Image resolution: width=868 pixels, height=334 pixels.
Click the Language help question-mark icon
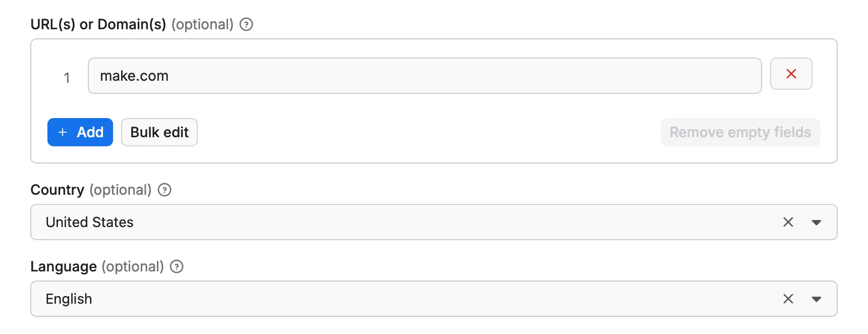177,266
